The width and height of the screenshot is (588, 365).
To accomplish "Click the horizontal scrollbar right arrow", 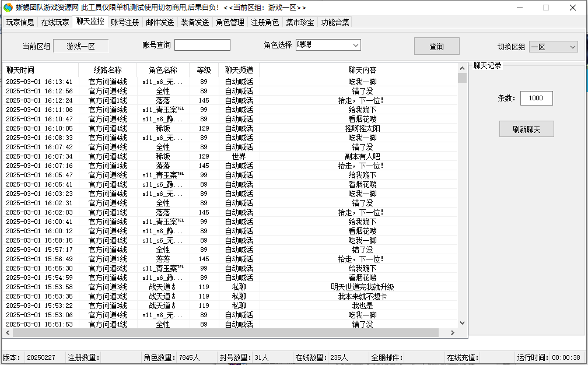I will click(452, 332).
